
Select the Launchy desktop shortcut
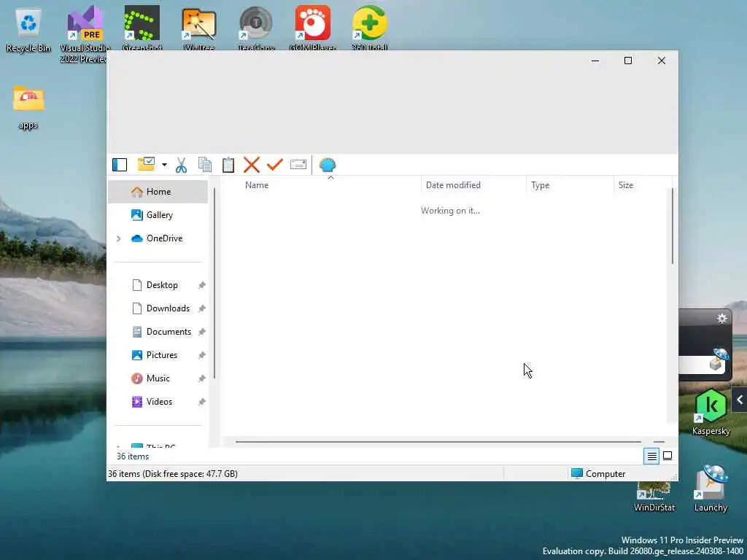[x=711, y=489]
